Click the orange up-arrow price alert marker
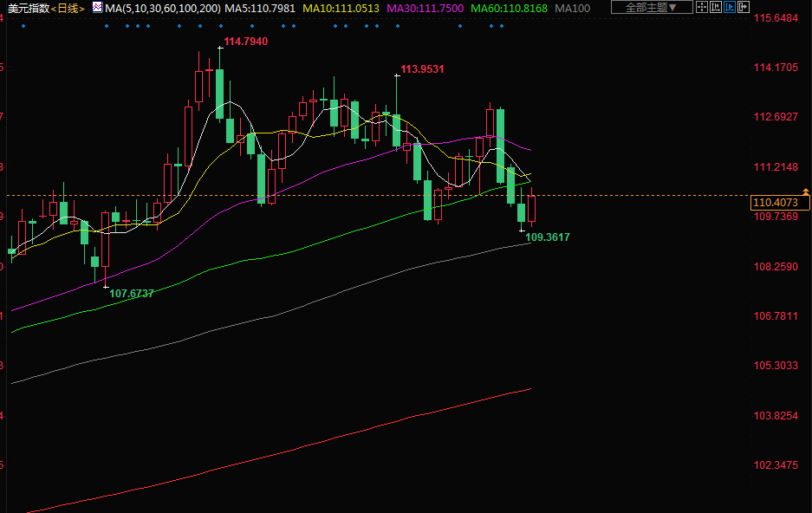 [806, 191]
